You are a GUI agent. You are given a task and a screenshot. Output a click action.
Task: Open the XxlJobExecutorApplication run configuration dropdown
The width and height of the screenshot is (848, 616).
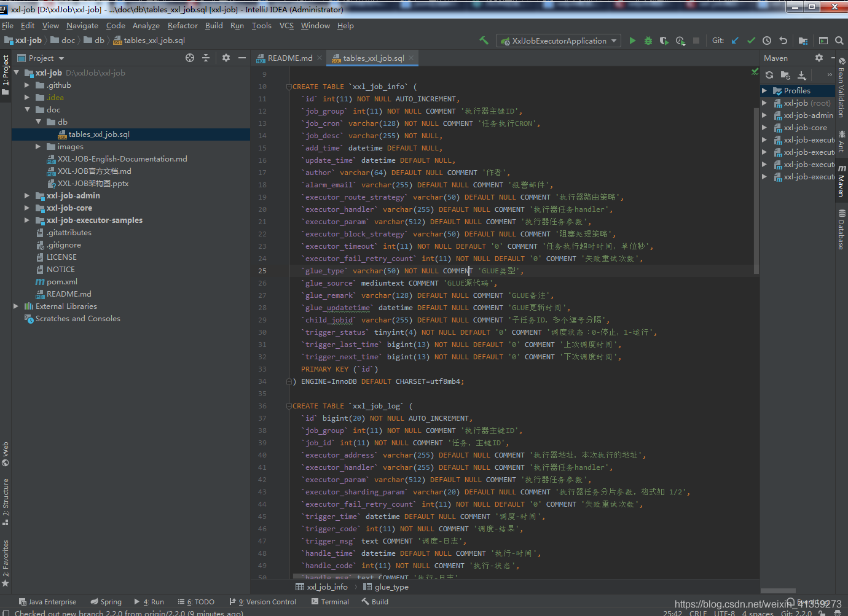(x=559, y=41)
